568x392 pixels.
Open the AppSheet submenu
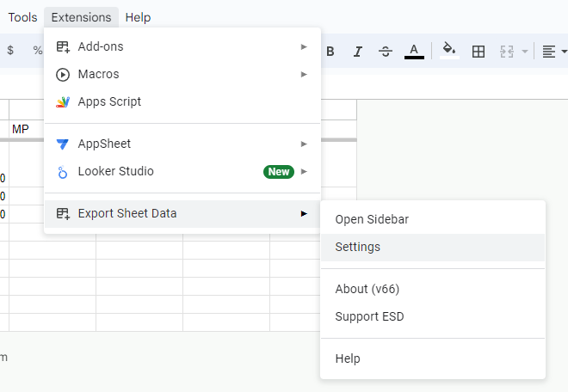(182, 144)
